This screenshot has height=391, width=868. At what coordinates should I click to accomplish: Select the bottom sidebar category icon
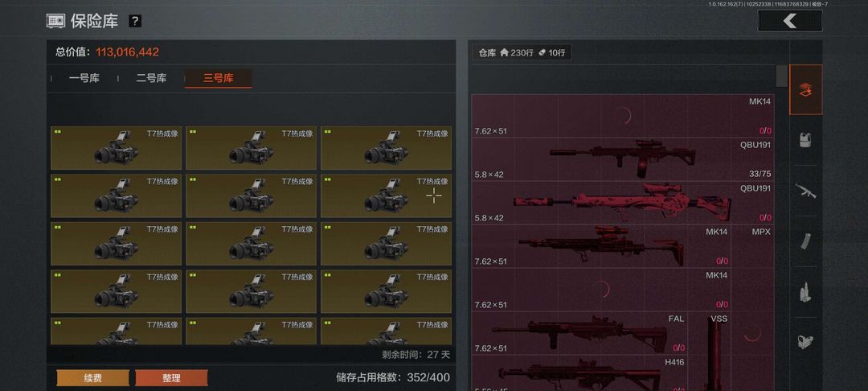point(805,342)
